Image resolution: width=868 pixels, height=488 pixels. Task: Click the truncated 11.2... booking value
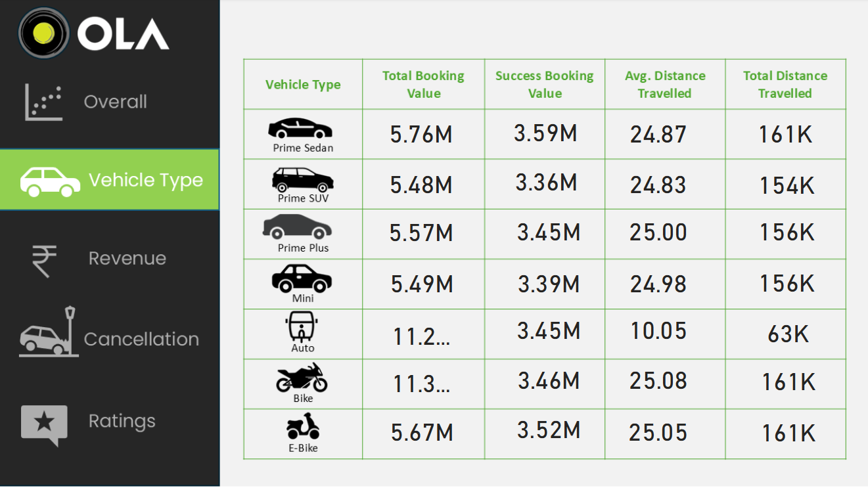pos(422,336)
